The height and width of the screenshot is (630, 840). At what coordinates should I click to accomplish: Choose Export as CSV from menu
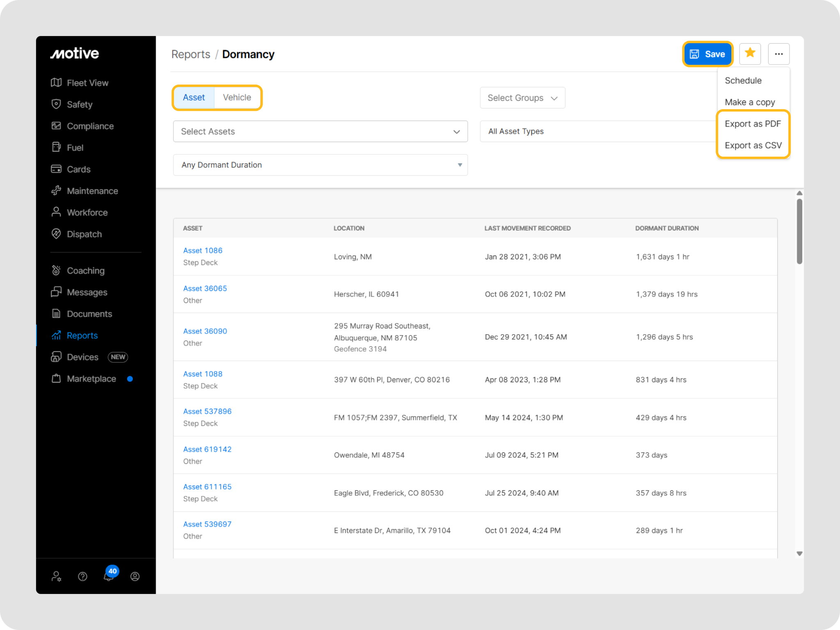coord(753,146)
